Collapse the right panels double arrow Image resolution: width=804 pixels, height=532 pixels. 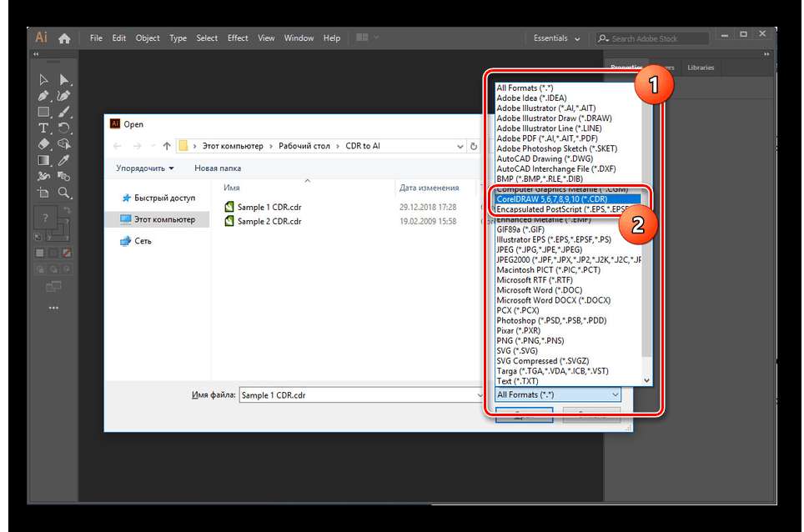coord(766,54)
